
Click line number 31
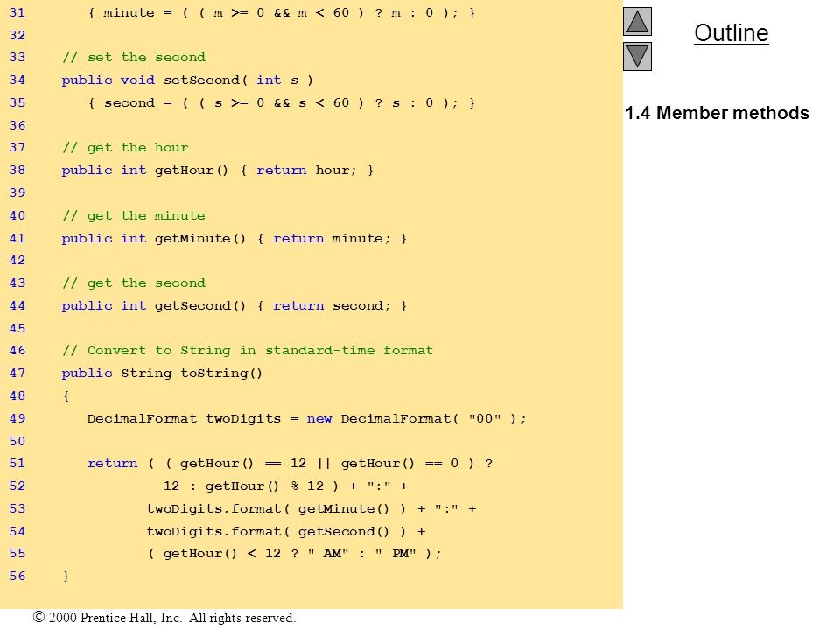(x=17, y=12)
